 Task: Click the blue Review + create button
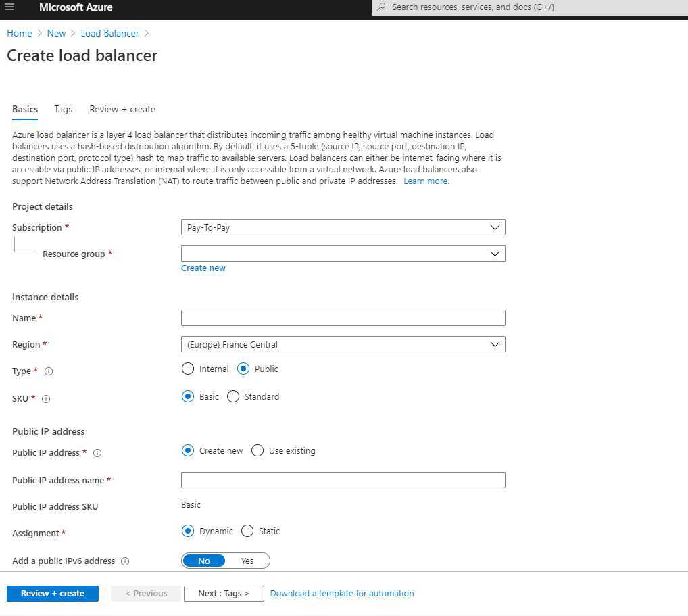(53, 594)
